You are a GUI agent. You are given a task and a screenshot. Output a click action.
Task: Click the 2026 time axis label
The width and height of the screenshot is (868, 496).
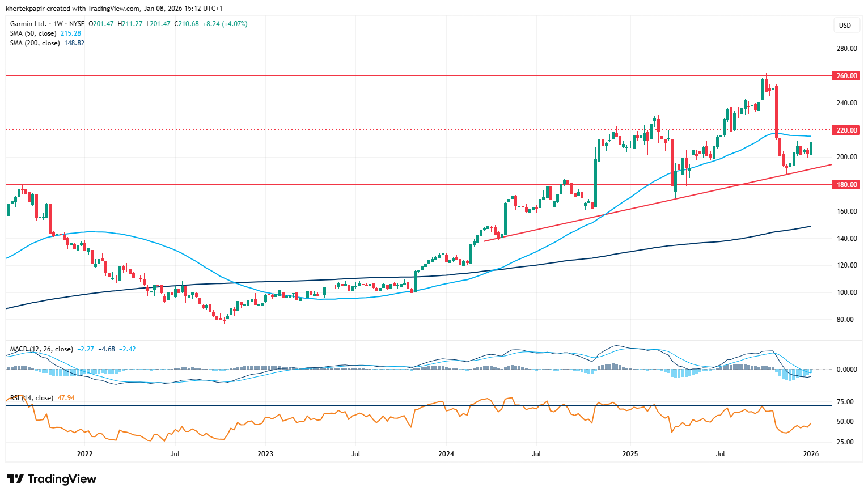pyautogui.click(x=811, y=454)
